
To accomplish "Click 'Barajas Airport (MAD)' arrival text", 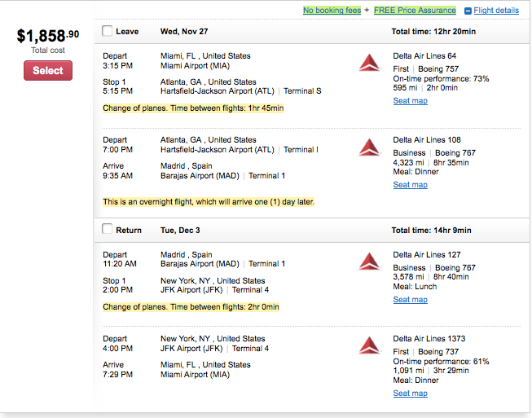I will click(x=200, y=176).
